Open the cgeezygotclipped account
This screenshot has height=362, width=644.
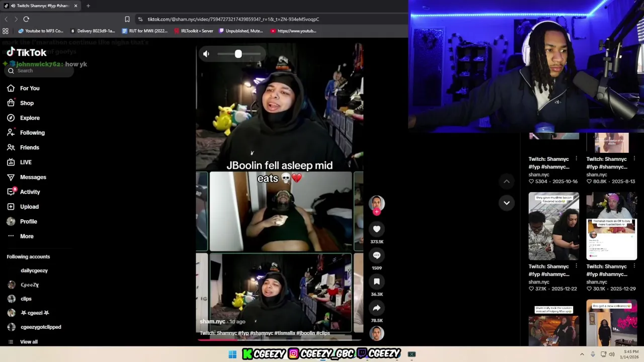click(34, 327)
